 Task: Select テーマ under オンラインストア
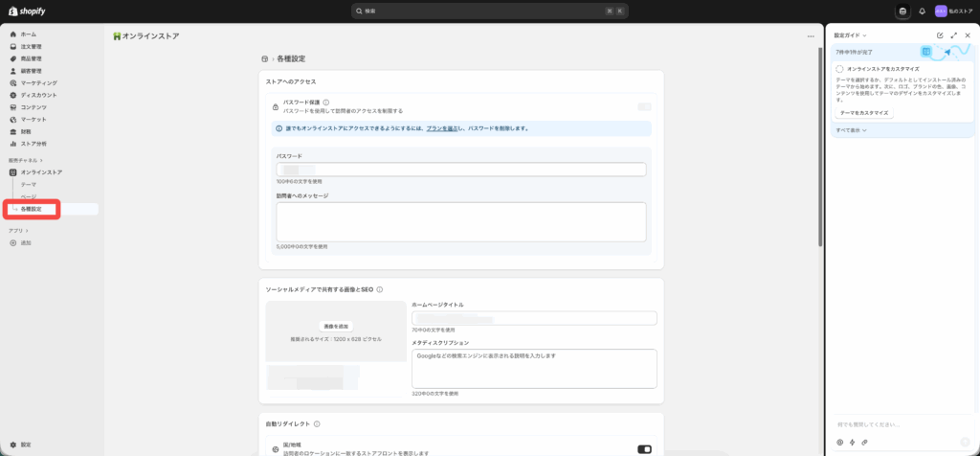pos(29,184)
